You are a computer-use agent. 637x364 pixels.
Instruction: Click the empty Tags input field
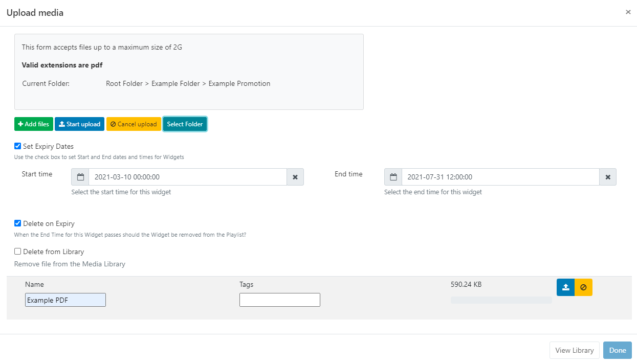pyautogui.click(x=279, y=300)
